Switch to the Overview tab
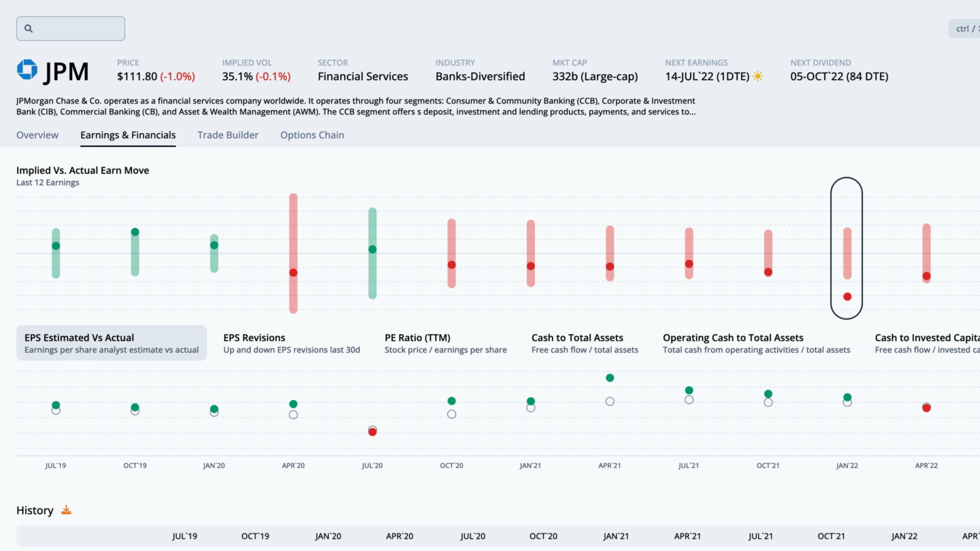The image size is (980, 551). click(x=37, y=135)
